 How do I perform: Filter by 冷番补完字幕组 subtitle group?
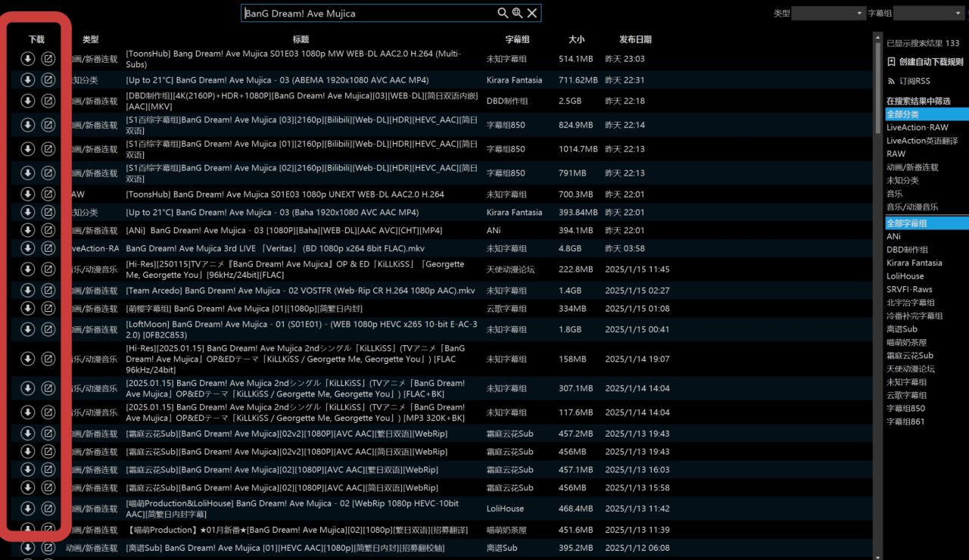(x=914, y=316)
